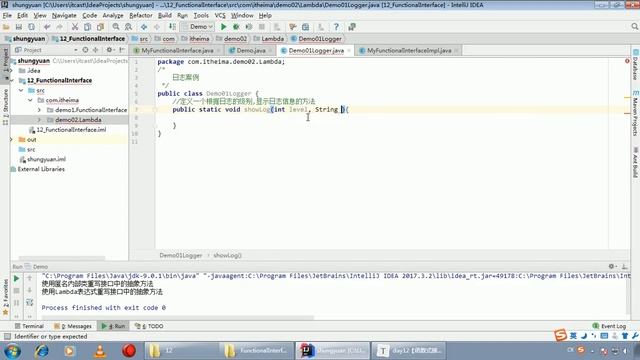This screenshot has height=360, width=640.
Task: Click the Back navigation arrow icon
Action: (144, 27)
